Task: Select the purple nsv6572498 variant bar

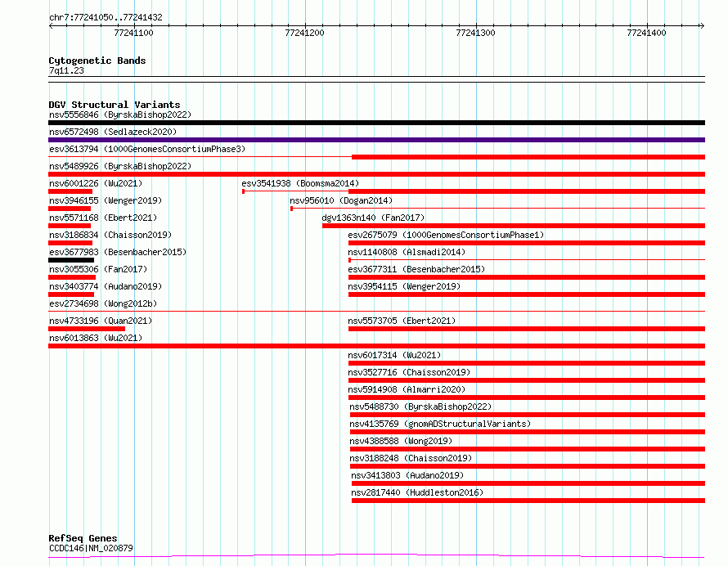Action: pos(376,140)
